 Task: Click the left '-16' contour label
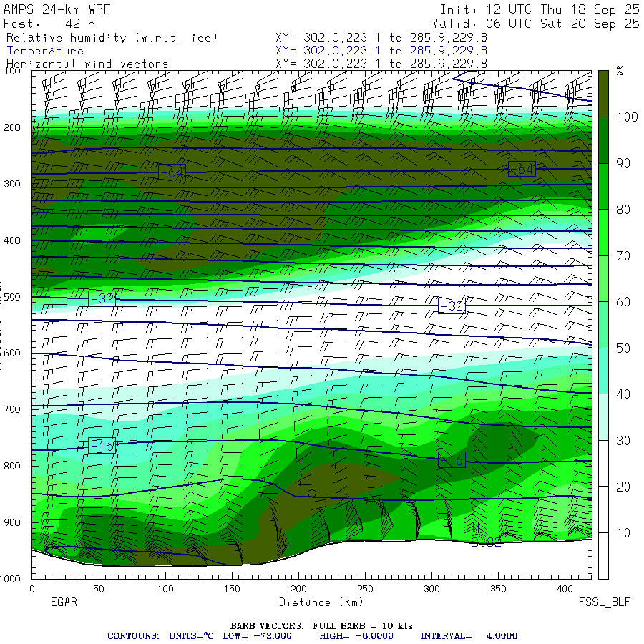pos(102,446)
